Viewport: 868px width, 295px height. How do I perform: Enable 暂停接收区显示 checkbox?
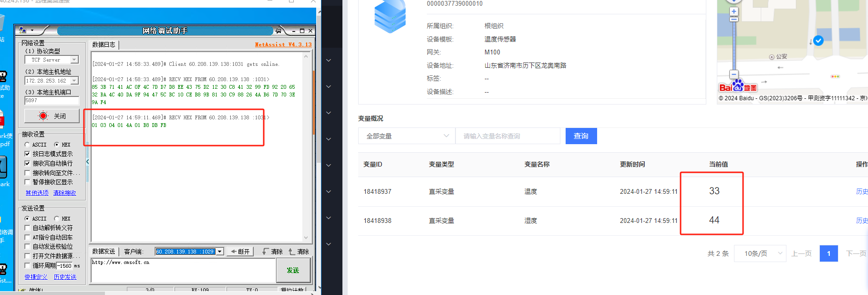28,182
